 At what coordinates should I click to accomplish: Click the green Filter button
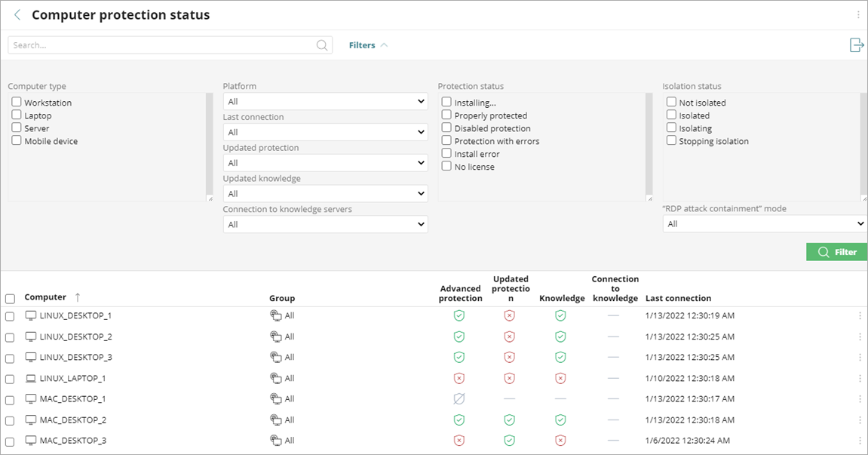(x=836, y=251)
